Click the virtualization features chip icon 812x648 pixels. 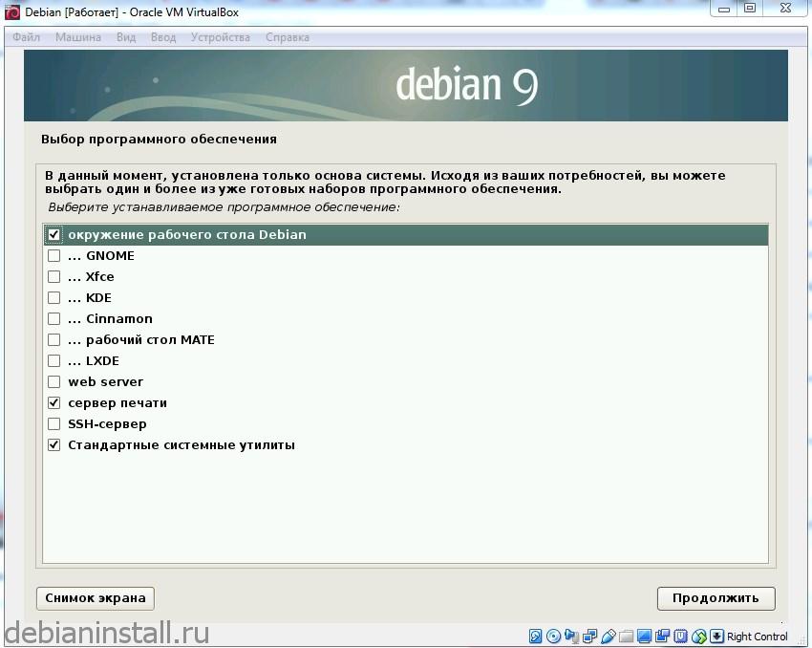pyautogui.click(x=682, y=637)
